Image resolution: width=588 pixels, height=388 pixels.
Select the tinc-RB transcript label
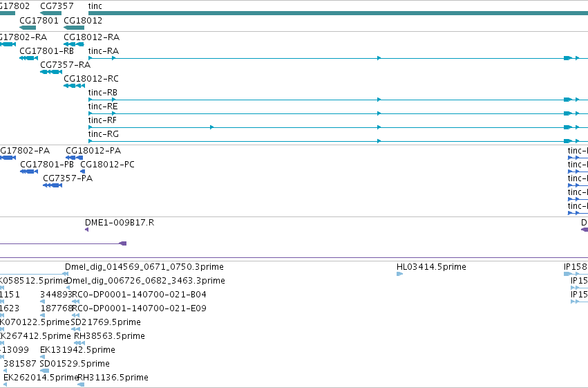103,93
